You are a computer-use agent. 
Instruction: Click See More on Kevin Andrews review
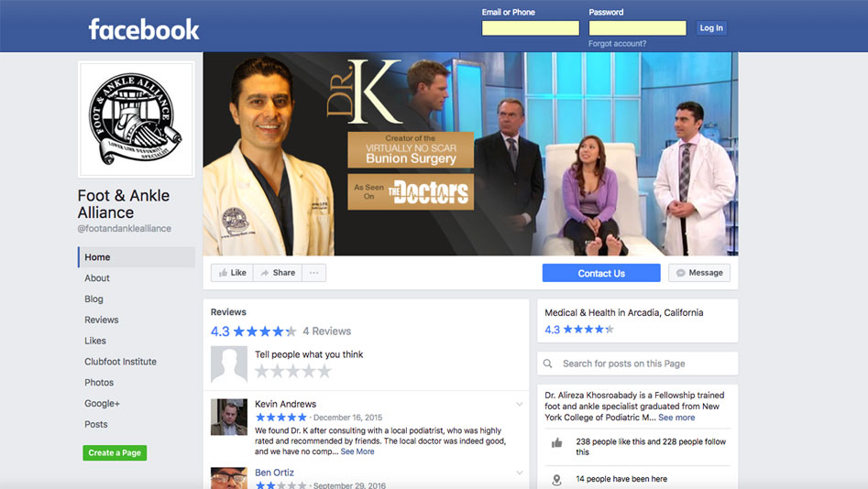357,451
